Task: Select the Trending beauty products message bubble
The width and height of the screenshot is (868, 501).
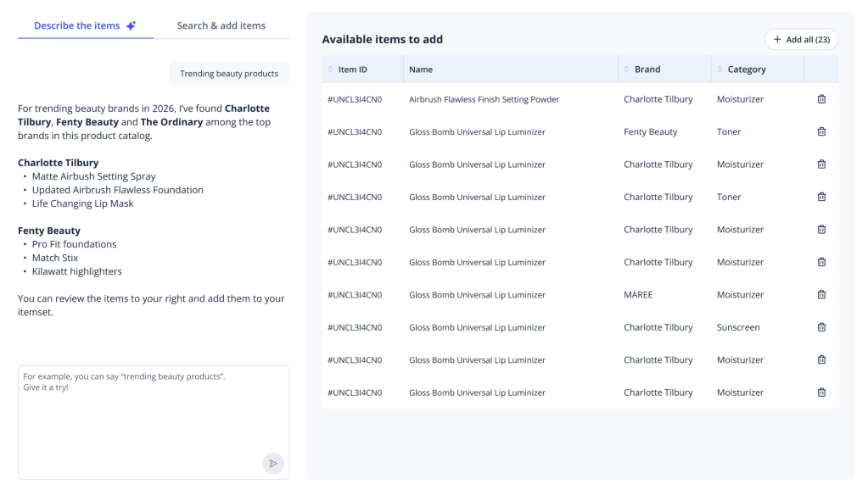Action: click(x=229, y=74)
